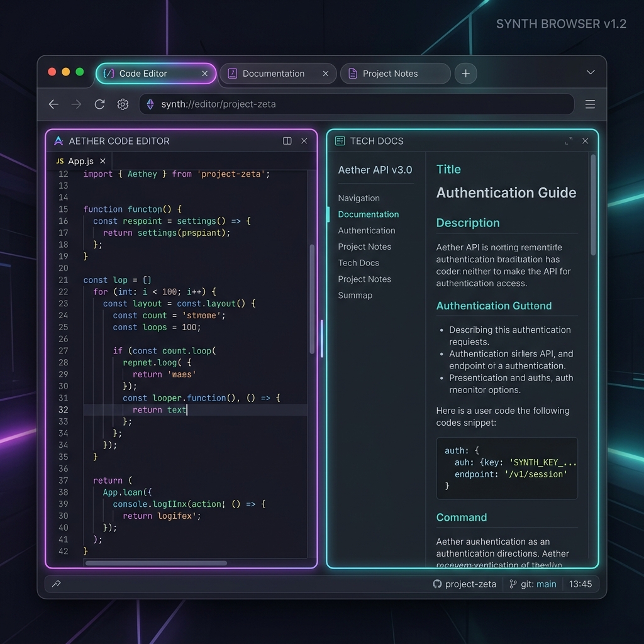Open browser settings gear
Viewport: 644px width, 644px height.
pos(123,104)
